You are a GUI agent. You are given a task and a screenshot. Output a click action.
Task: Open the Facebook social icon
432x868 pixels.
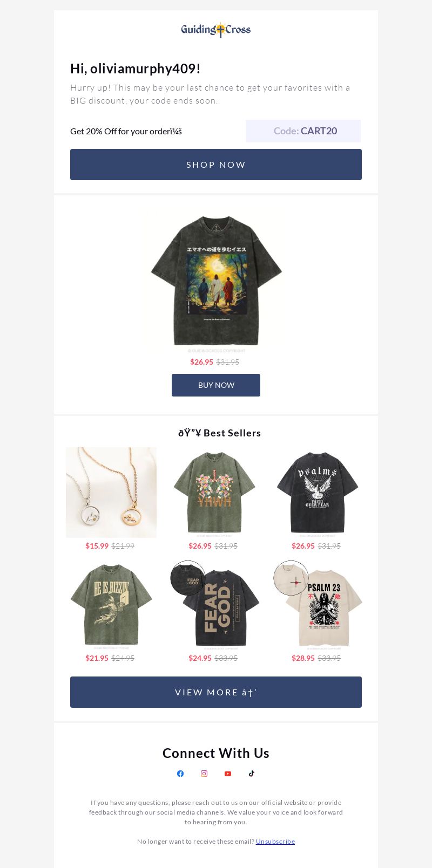(x=180, y=774)
